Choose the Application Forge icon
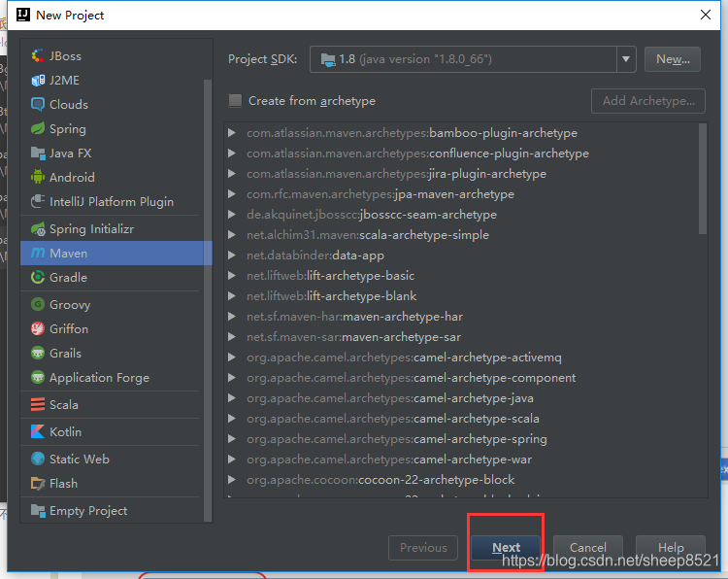Image resolution: width=728 pixels, height=579 pixels. tap(38, 377)
